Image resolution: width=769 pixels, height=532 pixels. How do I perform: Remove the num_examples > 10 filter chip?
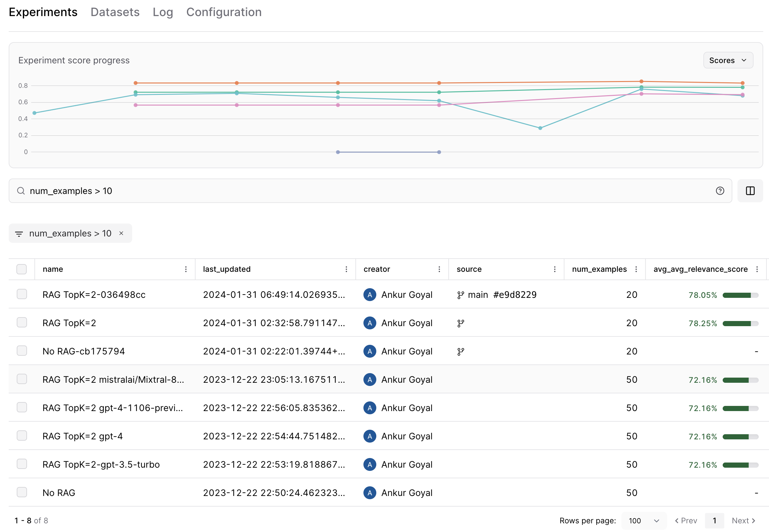tap(121, 233)
